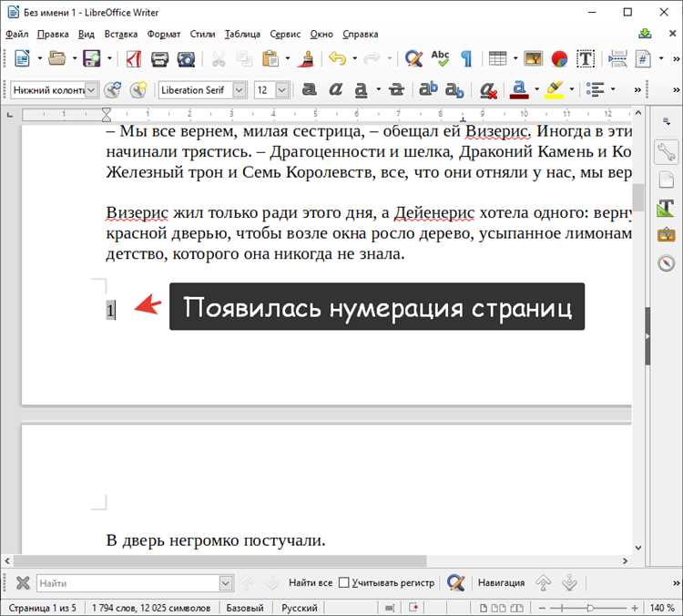Update the selected paragraph style
Screen dimensions: 683x616
(112, 90)
